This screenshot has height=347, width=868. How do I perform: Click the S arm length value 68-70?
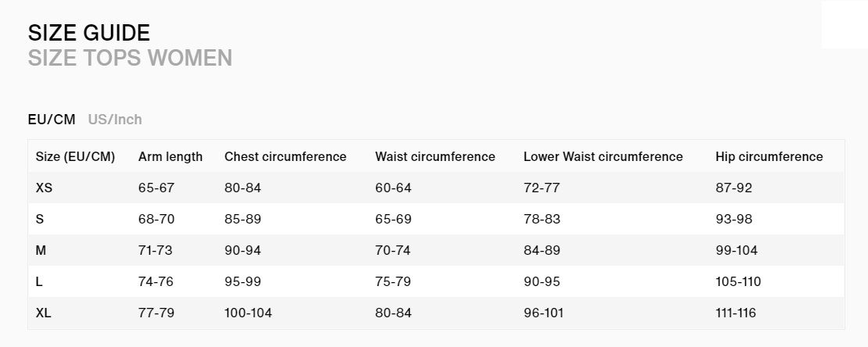156,219
